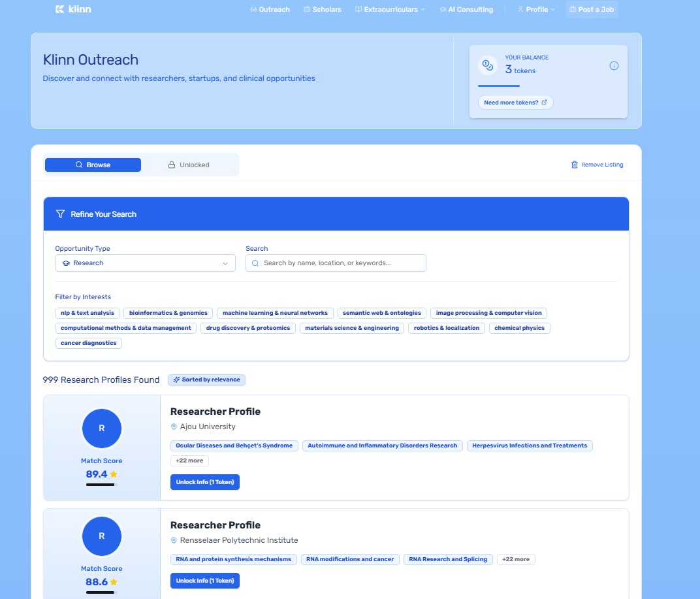Click Herpesvirus Infections and Treatments tag

pyautogui.click(x=530, y=445)
